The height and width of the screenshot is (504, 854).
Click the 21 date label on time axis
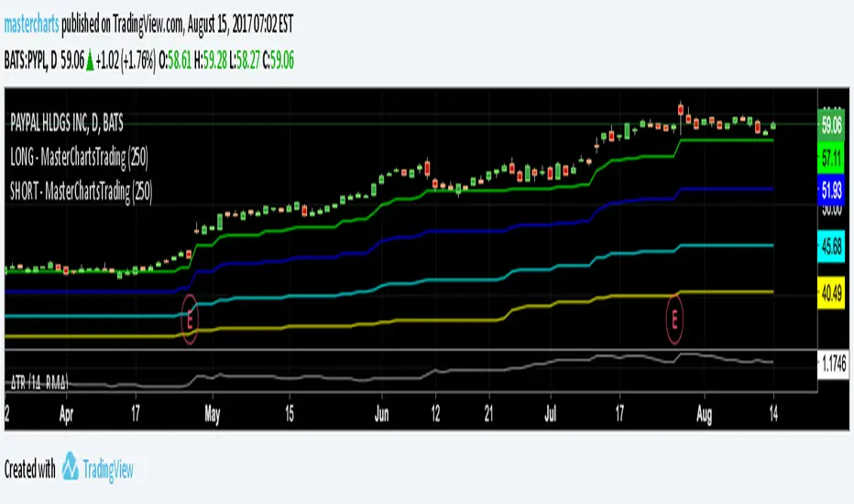pos(488,414)
